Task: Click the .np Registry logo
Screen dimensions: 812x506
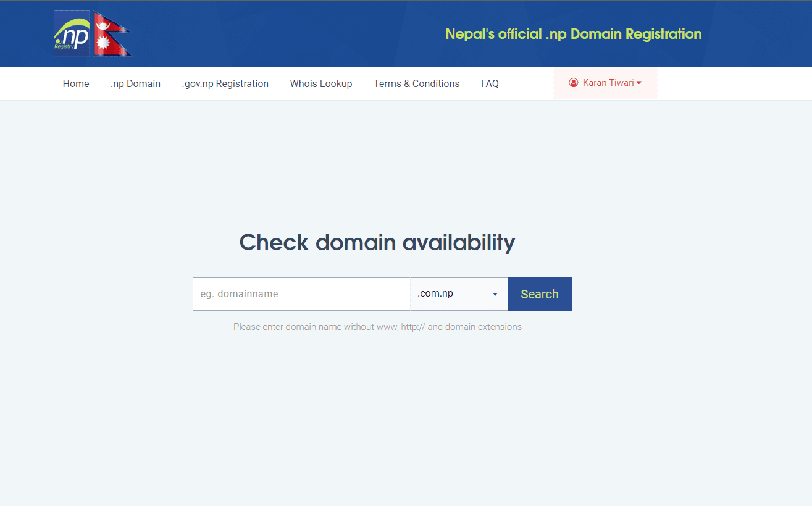Action: tap(72, 34)
